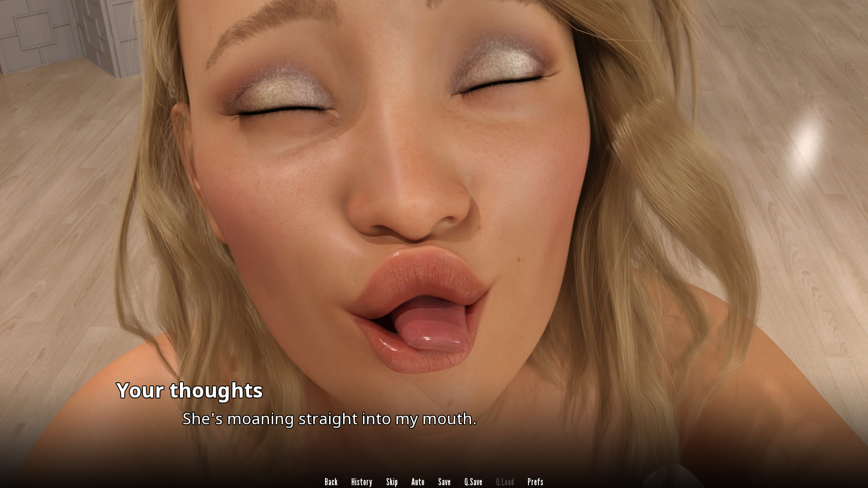Screen dimensions: 868x488
Task: Open Prefs settings screen
Action: pyautogui.click(x=535, y=482)
